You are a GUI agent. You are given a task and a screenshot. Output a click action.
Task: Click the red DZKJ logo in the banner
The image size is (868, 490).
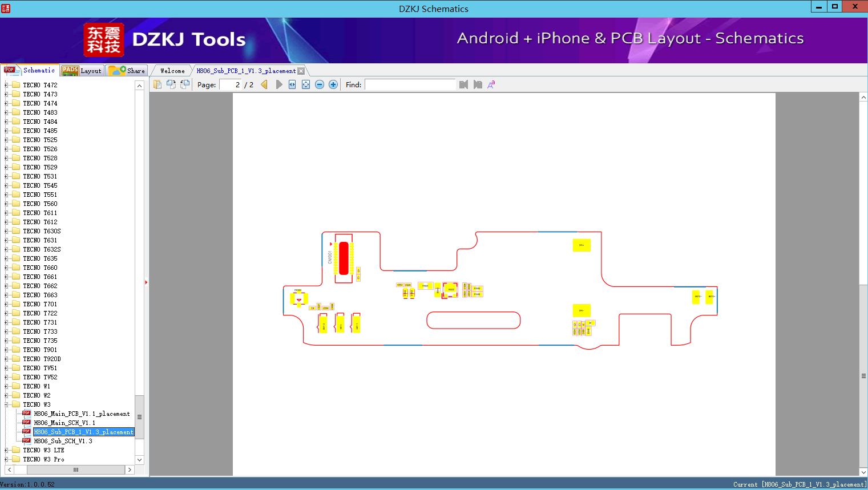click(104, 39)
